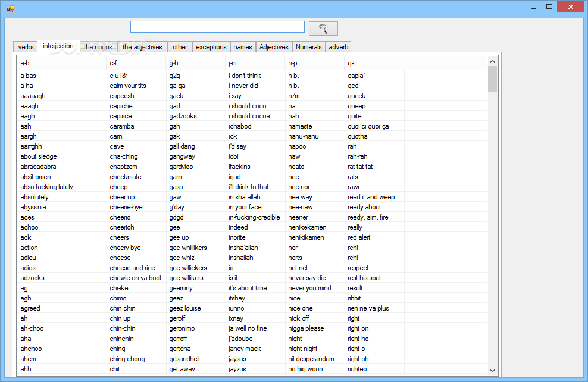Select 'ready, aim, fire' entry
The height and width of the screenshot is (382, 588).
(368, 217)
